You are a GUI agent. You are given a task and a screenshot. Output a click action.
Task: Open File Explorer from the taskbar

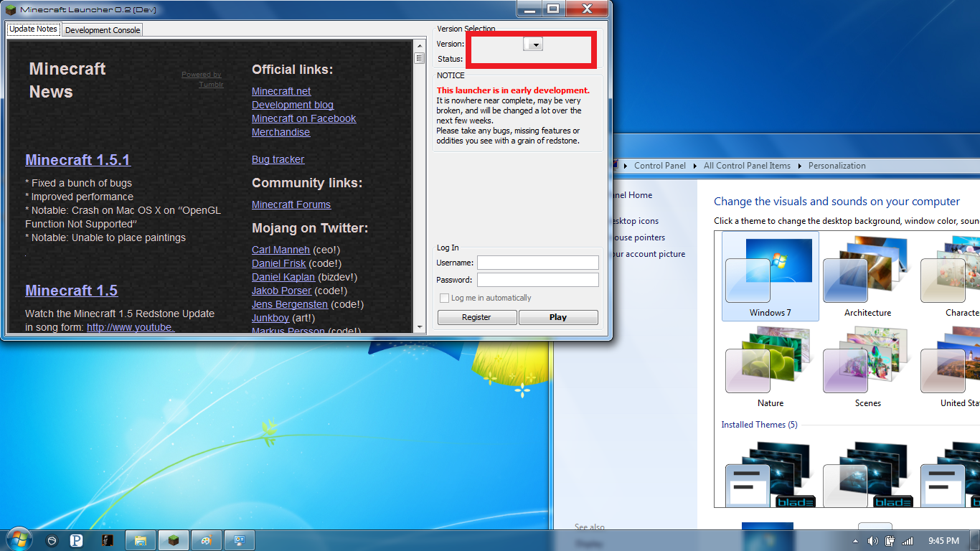coord(140,540)
